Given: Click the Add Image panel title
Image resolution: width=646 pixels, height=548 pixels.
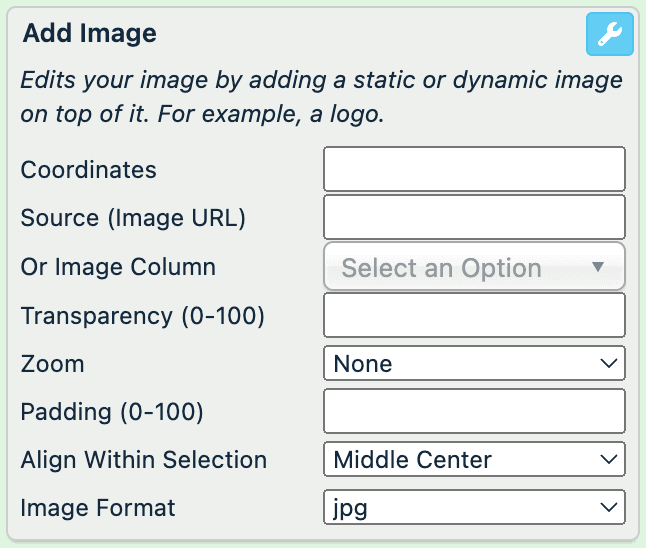Looking at the screenshot, I should coord(90,34).
